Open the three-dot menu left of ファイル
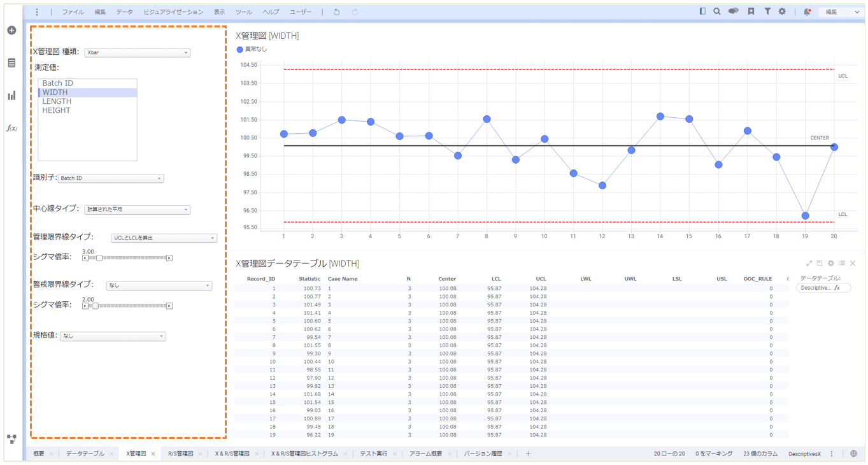Screen dimensions: 868x465 click(x=37, y=12)
